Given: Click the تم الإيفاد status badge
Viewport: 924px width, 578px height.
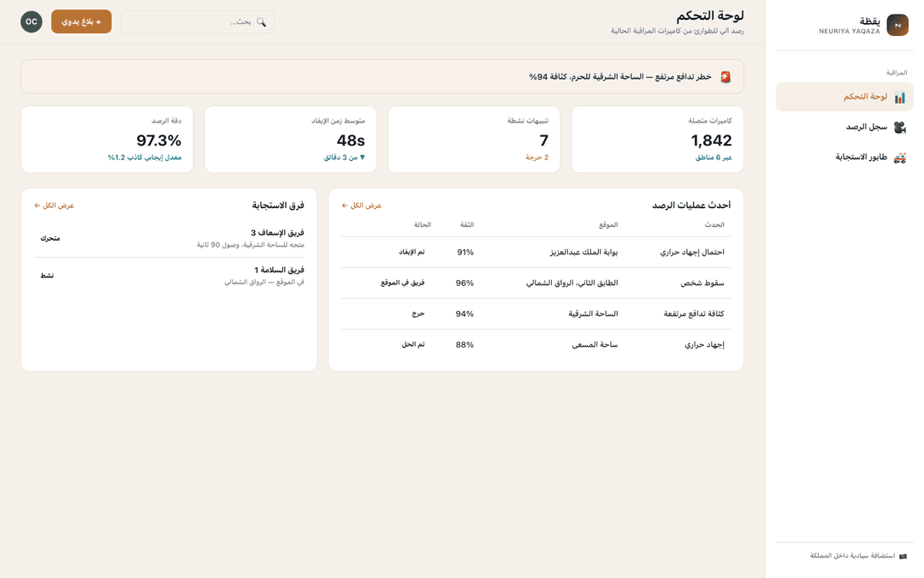Looking at the screenshot, I should point(412,252).
